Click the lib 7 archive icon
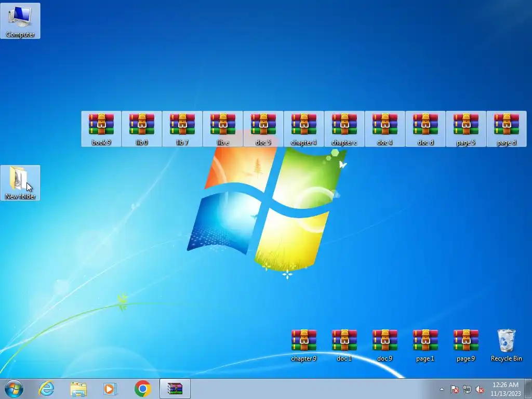Viewport: 532px width, 399px height. pos(182,129)
